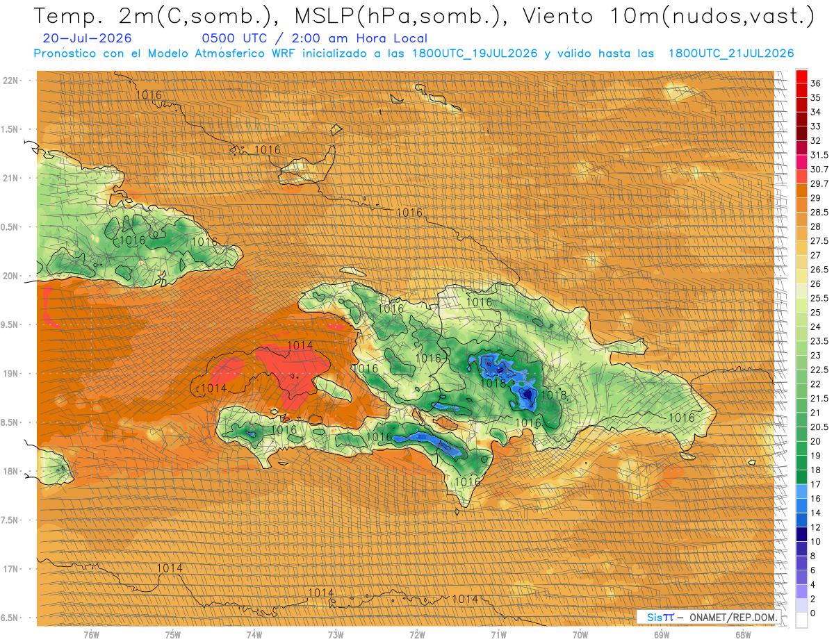The height and width of the screenshot is (644, 834).
Task: Click '1800UTC_21JUL2026' valid-until time
Action: [730, 53]
